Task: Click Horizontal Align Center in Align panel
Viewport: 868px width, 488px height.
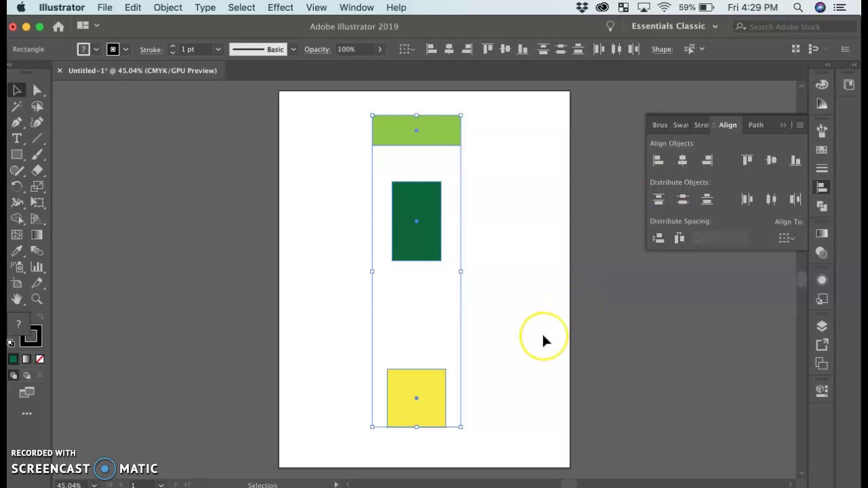Action: [682, 160]
